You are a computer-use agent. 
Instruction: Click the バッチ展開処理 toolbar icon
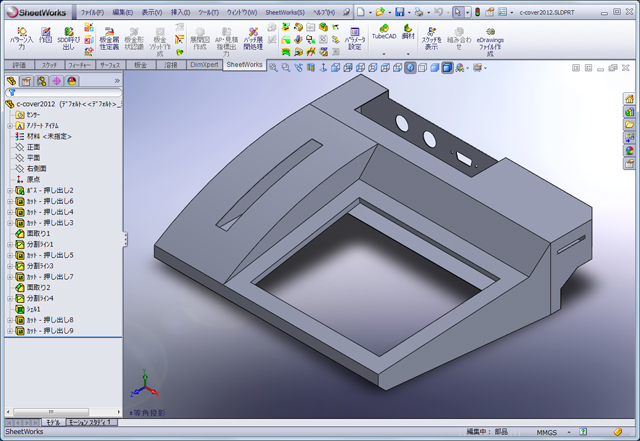point(252,38)
